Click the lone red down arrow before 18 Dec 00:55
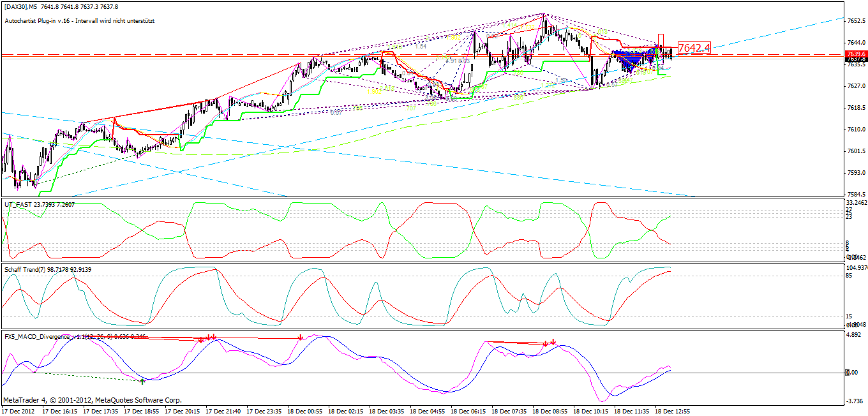The width and height of the screenshot is (868, 416). coord(300,338)
